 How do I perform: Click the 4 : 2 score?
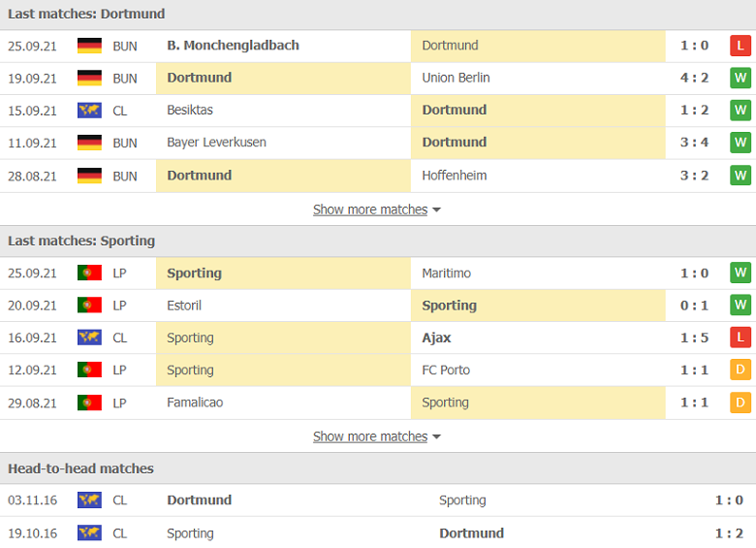point(694,78)
